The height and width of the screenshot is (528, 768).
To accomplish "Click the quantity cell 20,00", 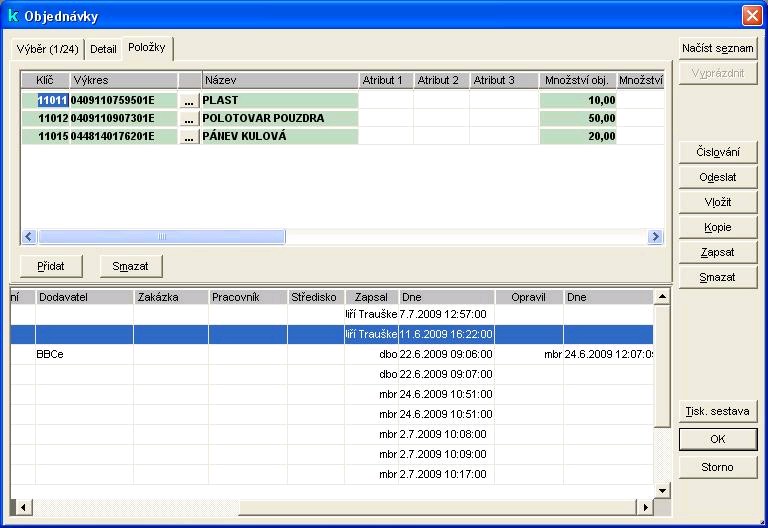I will pos(578,136).
